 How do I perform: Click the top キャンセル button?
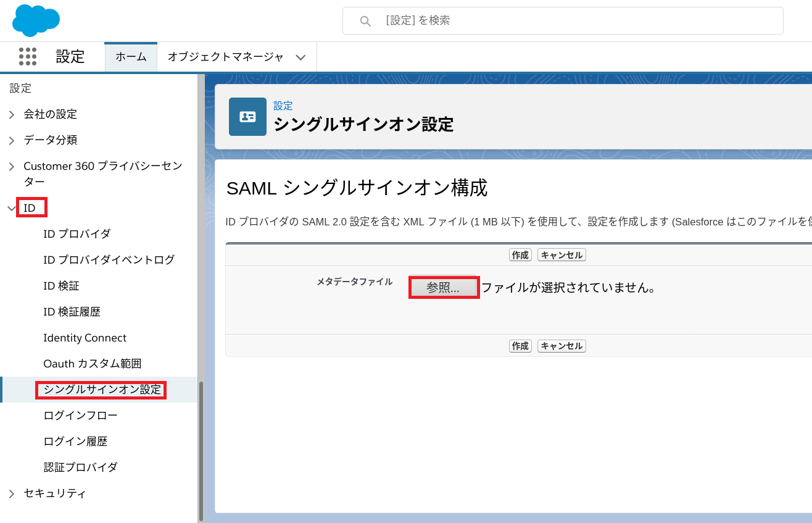[561, 255]
